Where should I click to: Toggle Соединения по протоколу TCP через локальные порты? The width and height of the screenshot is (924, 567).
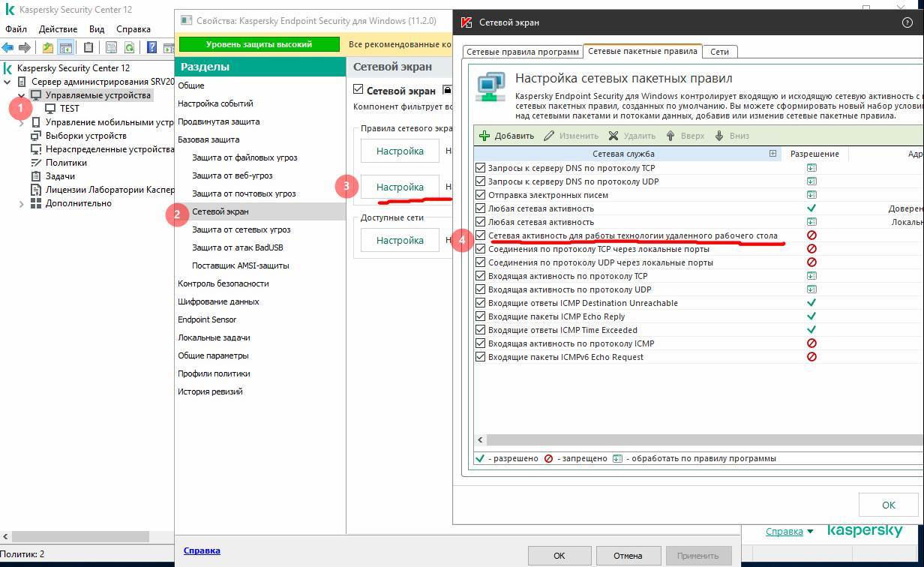pyautogui.click(x=481, y=249)
